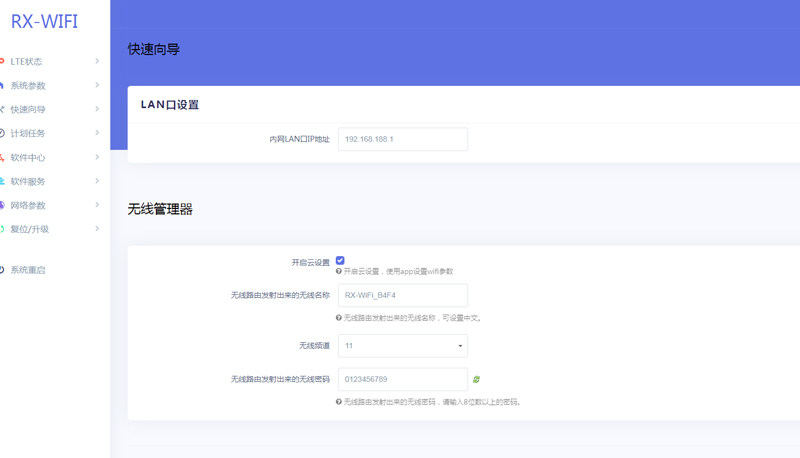Image resolution: width=800 pixels, height=458 pixels.
Task: Click the LAN IP address field 192.168.188.1
Action: pos(403,139)
